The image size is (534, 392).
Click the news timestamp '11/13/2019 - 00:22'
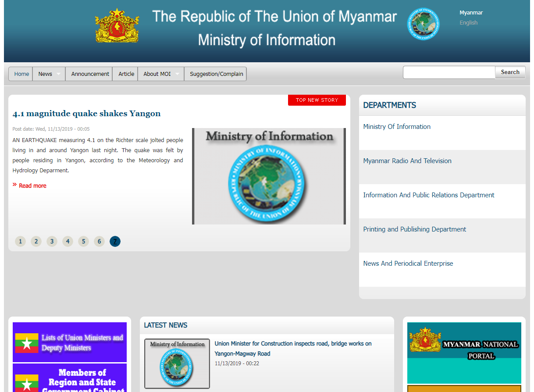[x=237, y=363]
